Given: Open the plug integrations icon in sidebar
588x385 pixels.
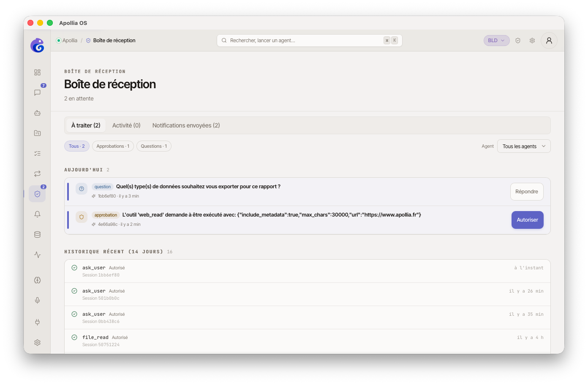Looking at the screenshot, I should 37,322.
